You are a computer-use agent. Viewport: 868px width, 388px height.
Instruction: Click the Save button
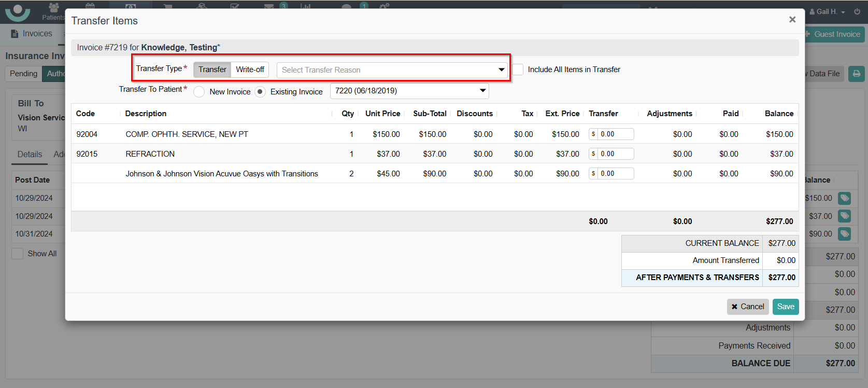(785, 307)
